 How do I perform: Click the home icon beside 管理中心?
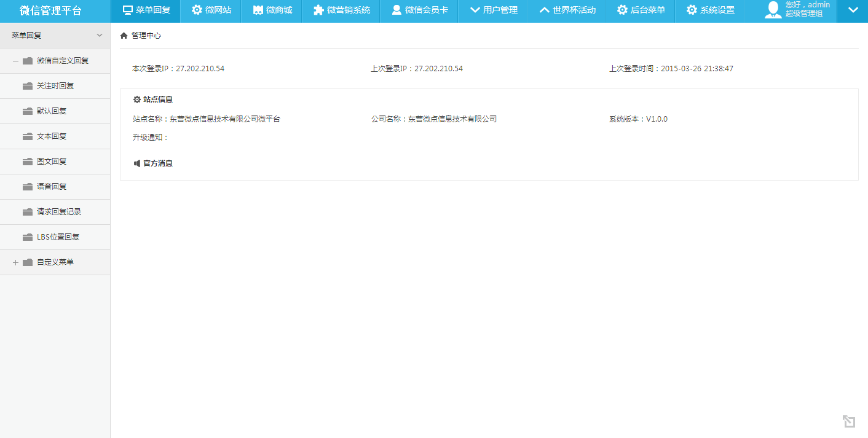click(x=124, y=36)
